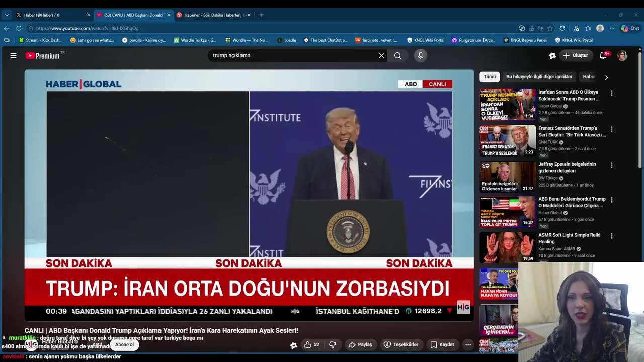Open tab actions dropdown at far left

(x=7, y=15)
